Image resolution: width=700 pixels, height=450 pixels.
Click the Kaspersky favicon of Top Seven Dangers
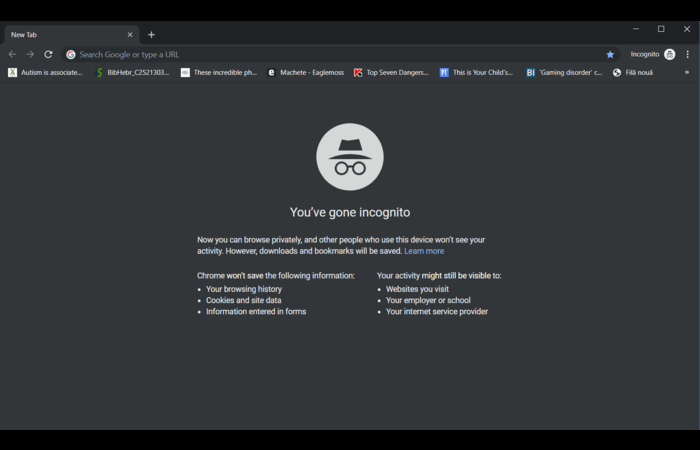tap(358, 72)
